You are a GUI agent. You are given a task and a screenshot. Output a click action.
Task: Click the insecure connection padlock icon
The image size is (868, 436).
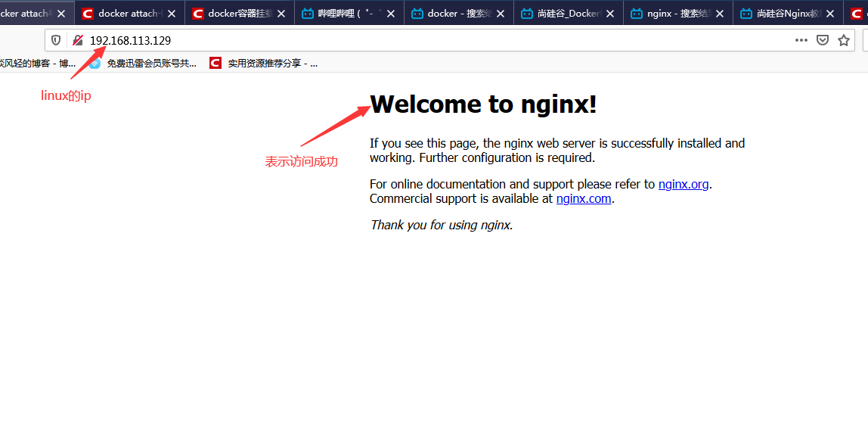click(x=78, y=40)
